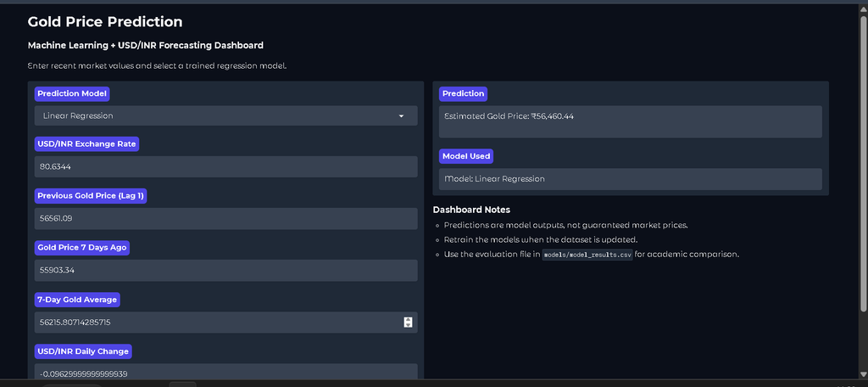The width and height of the screenshot is (868, 387).
Task: Click the 'Enter recent market values' description text
Action: (157, 66)
